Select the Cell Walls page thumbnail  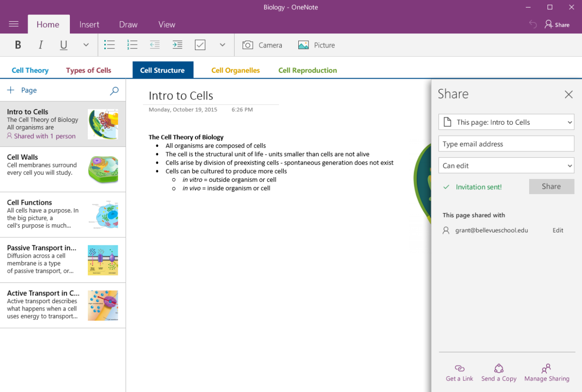pyautogui.click(x=103, y=169)
